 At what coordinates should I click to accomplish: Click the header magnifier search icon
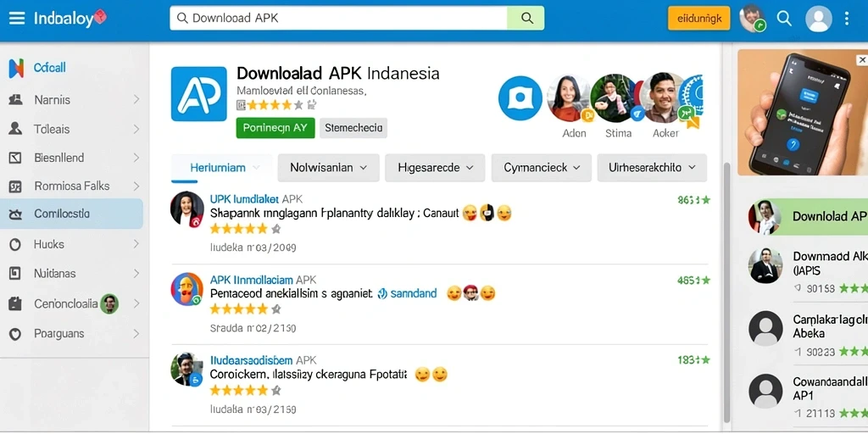784,19
